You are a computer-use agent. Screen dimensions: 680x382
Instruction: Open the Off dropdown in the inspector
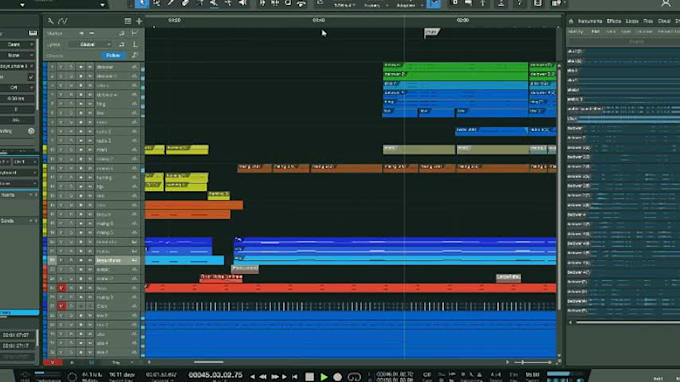pyautogui.click(x=16, y=88)
